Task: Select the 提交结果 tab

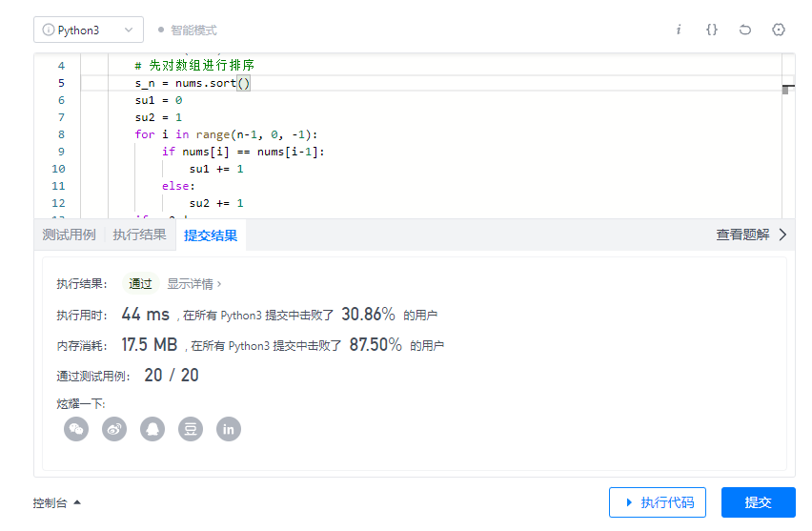Action: [x=211, y=235]
